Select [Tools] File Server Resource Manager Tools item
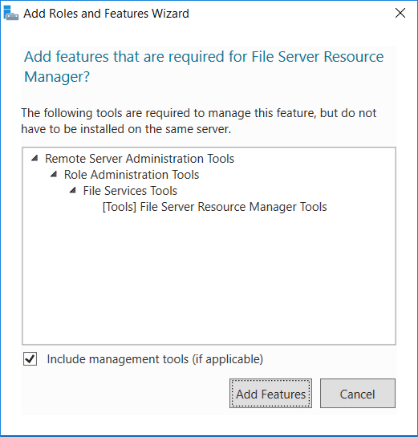Viewport: 418px width, 437px height. [215, 207]
